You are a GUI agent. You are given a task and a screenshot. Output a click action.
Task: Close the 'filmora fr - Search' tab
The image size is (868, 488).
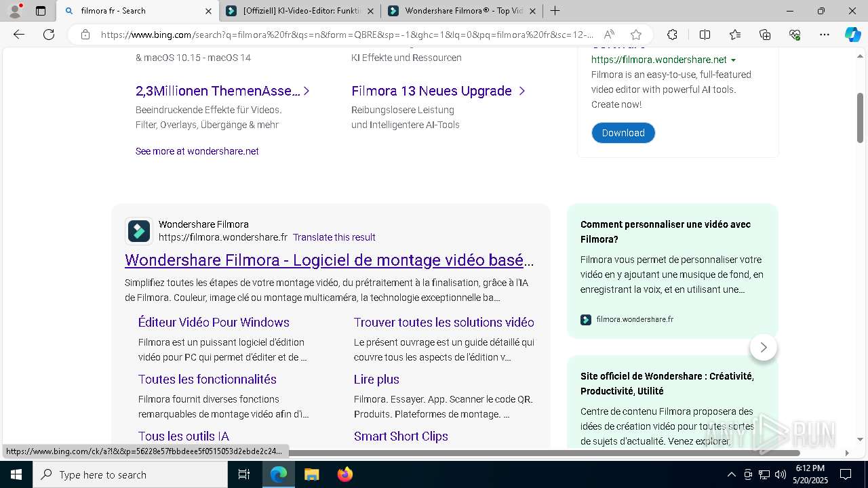click(x=208, y=11)
